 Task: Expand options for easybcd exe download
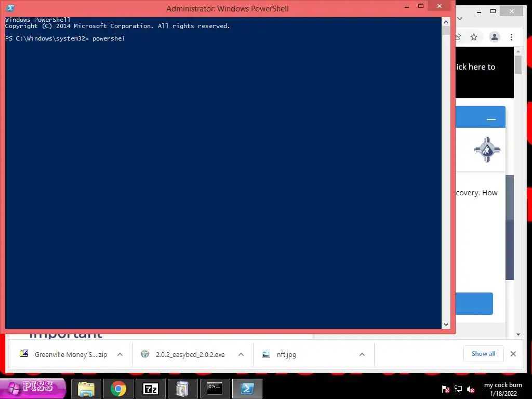pos(241,354)
